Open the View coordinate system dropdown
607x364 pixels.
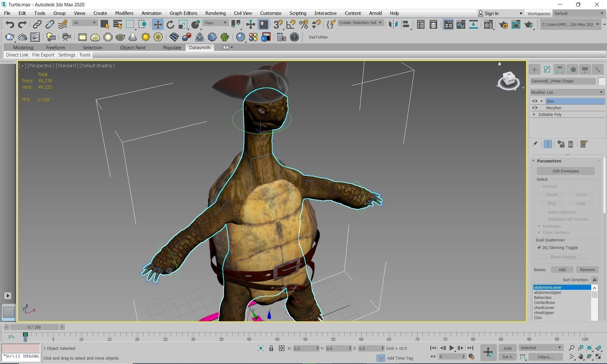click(215, 23)
